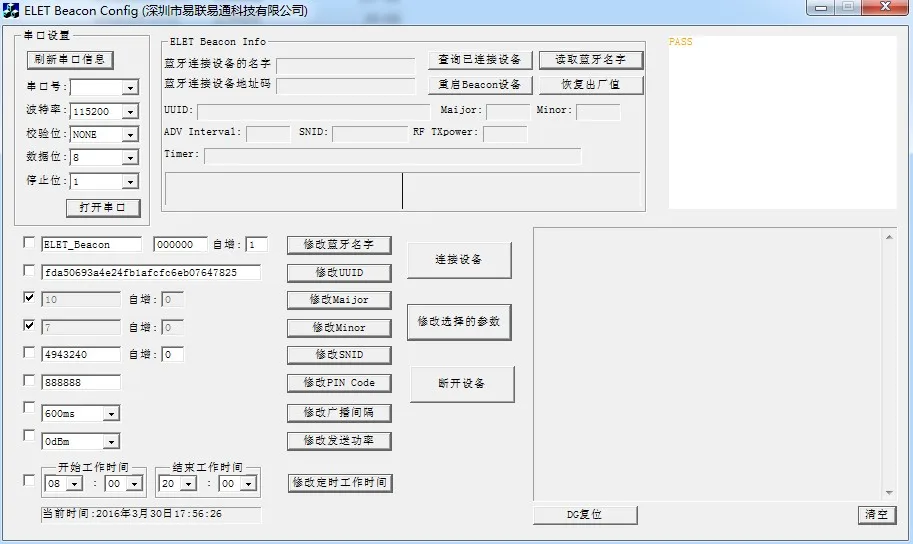This screenshot has width=913, height=544.
Task: Click the log panel scroll down arrow
Action: click(889, 493)
